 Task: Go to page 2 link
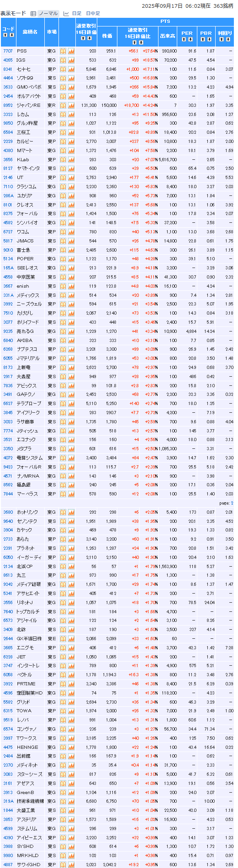[232, 503]
